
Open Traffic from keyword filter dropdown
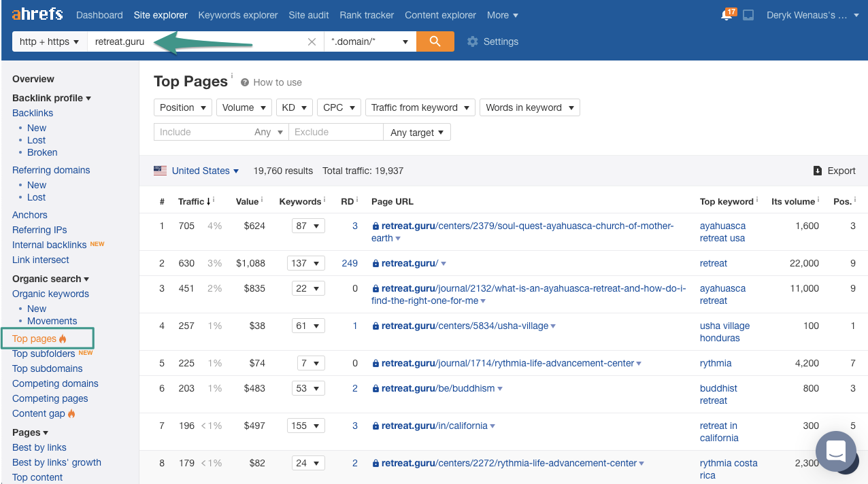[420, 107]
